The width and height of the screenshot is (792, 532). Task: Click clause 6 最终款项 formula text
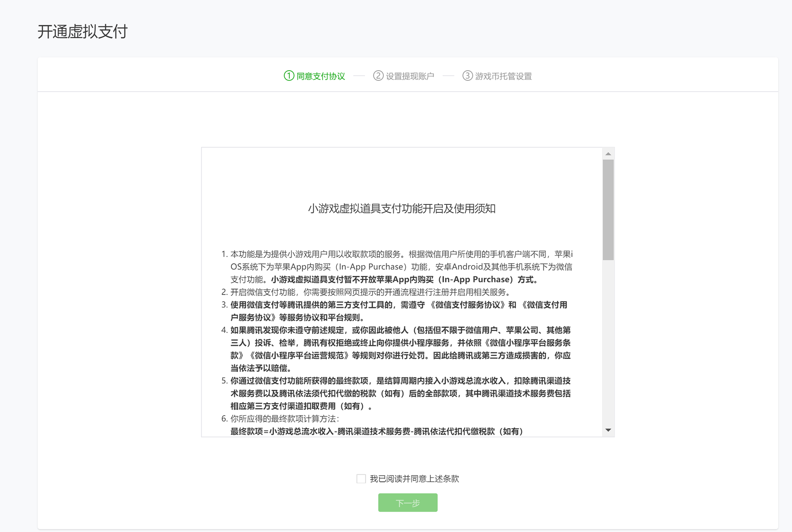tap(376, 431)
